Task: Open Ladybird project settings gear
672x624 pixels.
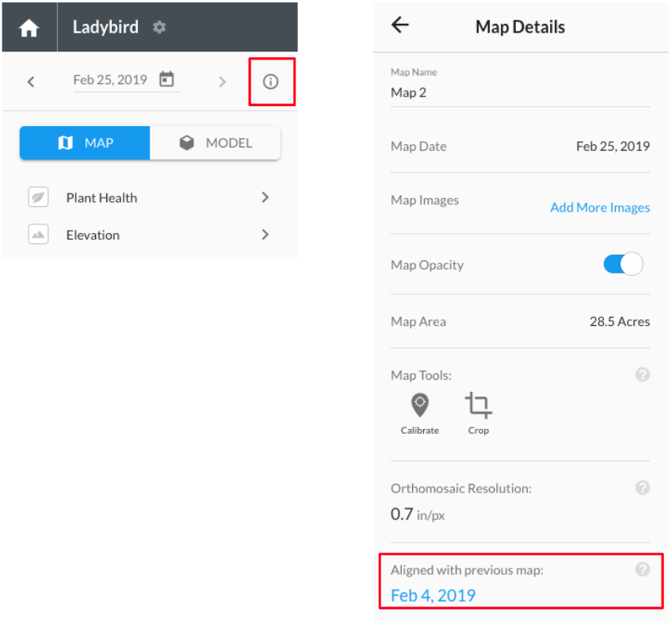Action: click(159, 28)
